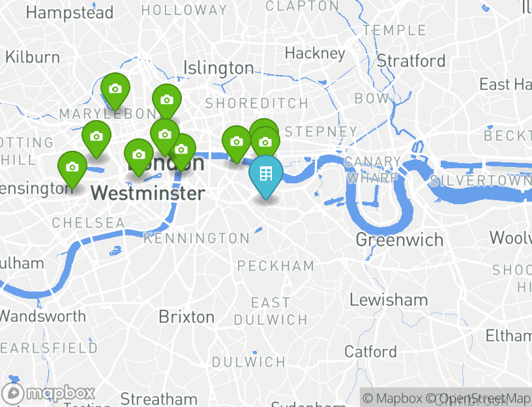Select camera pin on Thames below Shoreditch label
The width and height of the screenshot is (532, 407).
[x=237, y=144]
